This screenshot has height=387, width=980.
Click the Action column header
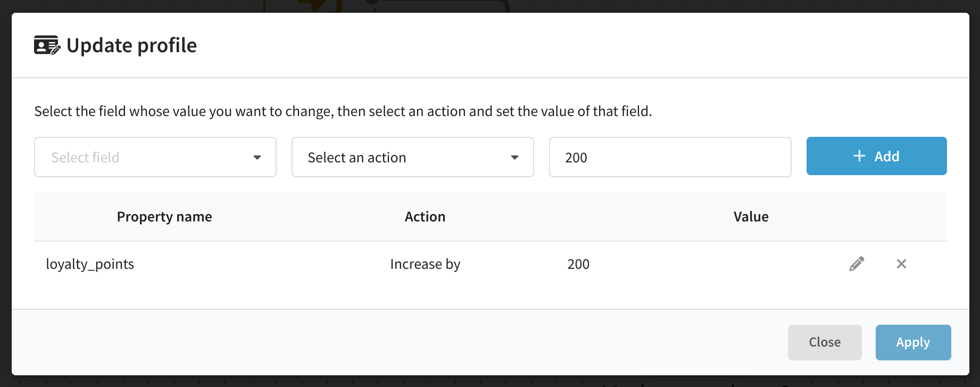(x=425, y=217)
